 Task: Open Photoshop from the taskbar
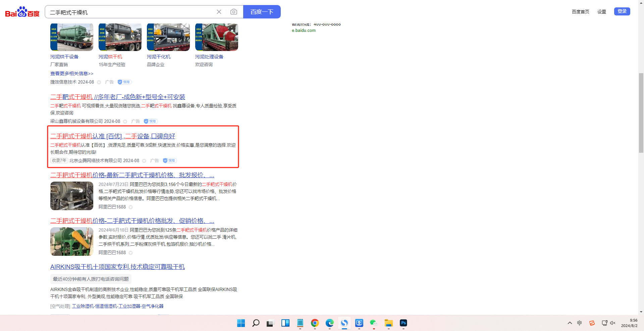(x=403, y=323)
